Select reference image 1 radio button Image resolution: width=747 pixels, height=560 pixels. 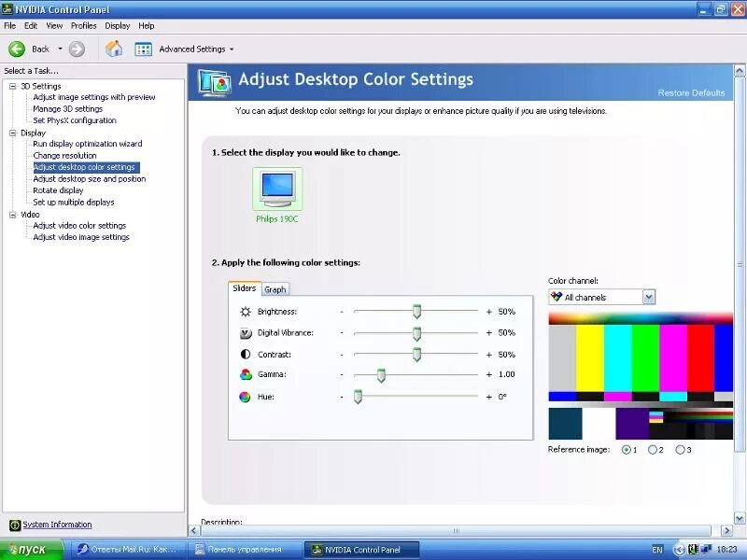click(626, 450)
